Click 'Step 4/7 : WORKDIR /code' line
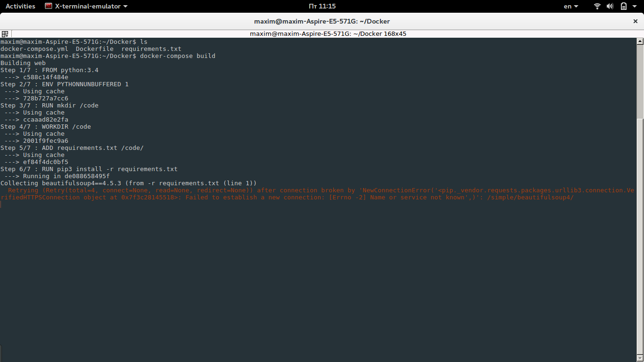The width and height of the screenshot is (644, 362). point(46,127)
